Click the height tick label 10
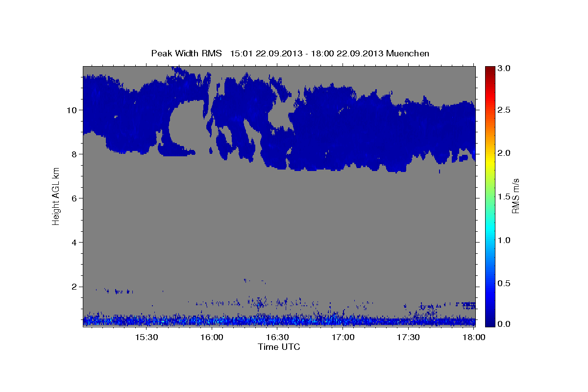This screenshot has height=392, width=588. tap(73, 110)
